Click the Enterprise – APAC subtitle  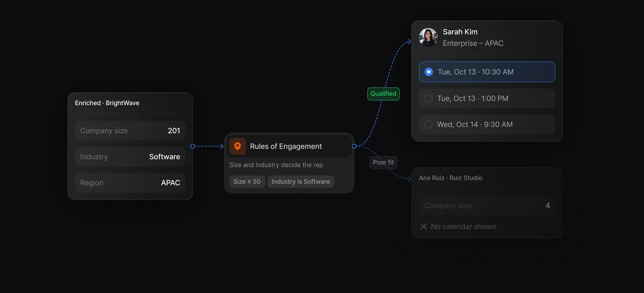473,43
